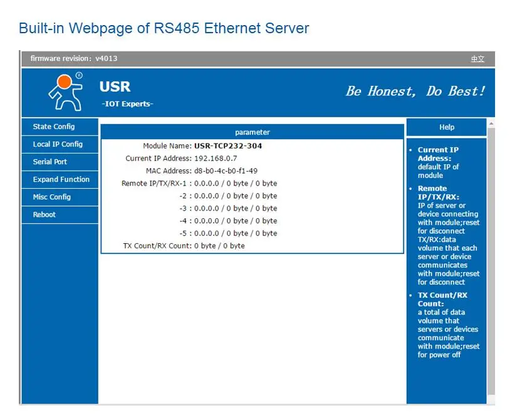Image resolution: width=527 pixels, height=420 pixels.
Task: Click the Be Honest, Do Best! slogan
Action: [415, 91]
